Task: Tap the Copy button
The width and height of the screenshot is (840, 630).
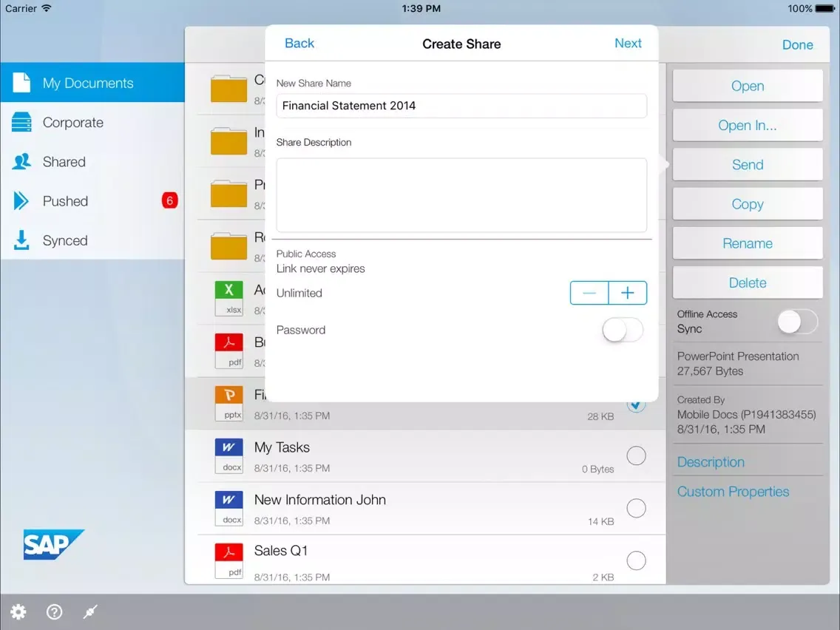Action: point(748,204)
